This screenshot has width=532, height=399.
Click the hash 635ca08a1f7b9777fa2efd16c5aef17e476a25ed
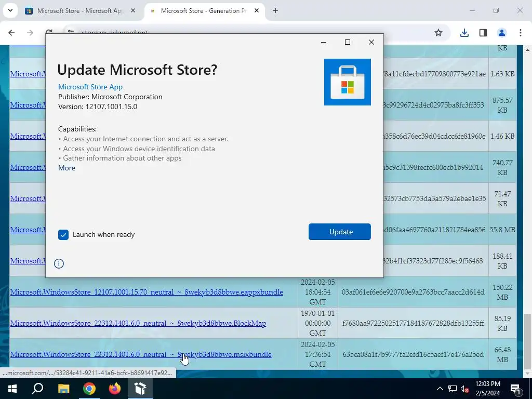click(413, 354)
